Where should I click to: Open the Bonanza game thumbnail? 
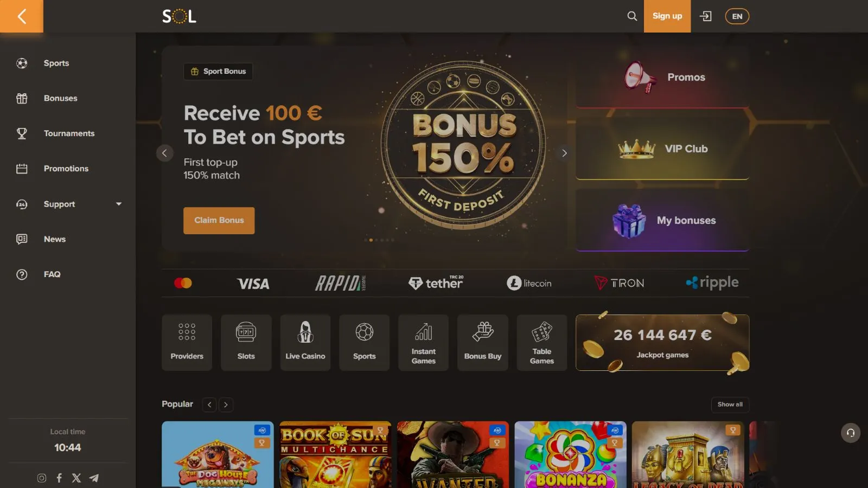pos(570,454)
